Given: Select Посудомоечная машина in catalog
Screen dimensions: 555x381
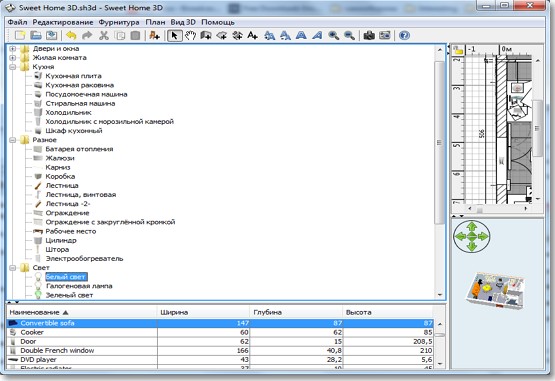Looking at the screenshot, I should pyautogui.click(x=86, y=95).
